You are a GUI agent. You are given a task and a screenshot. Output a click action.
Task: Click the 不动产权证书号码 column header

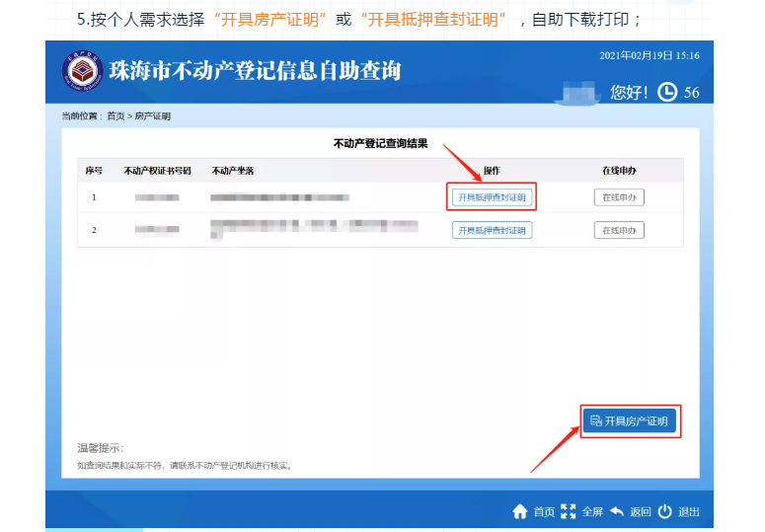point(156,171)
